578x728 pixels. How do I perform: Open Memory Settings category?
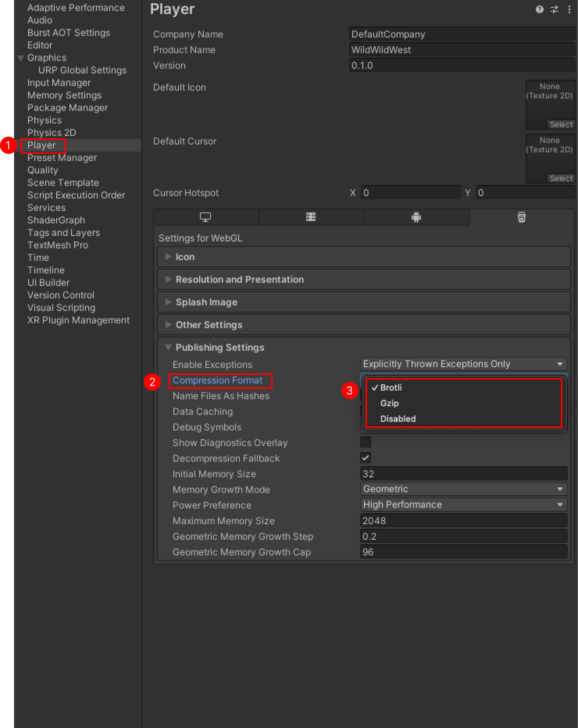tap(64, 95)
